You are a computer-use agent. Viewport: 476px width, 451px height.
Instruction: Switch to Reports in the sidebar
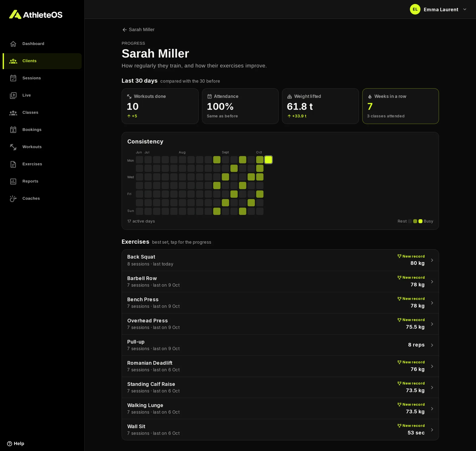tap(42, 181)
